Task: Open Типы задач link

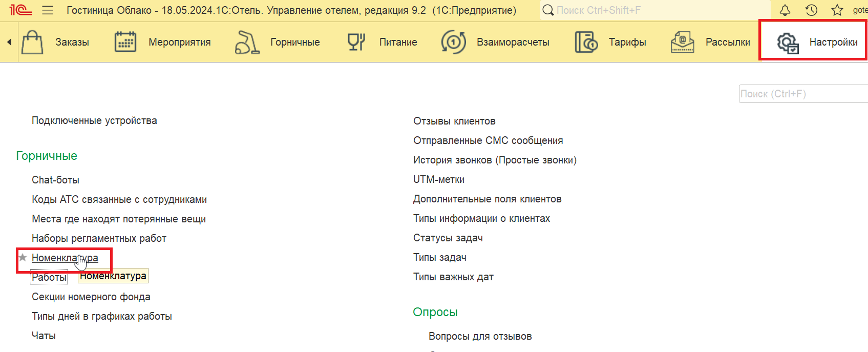Action: click(440, 257)
